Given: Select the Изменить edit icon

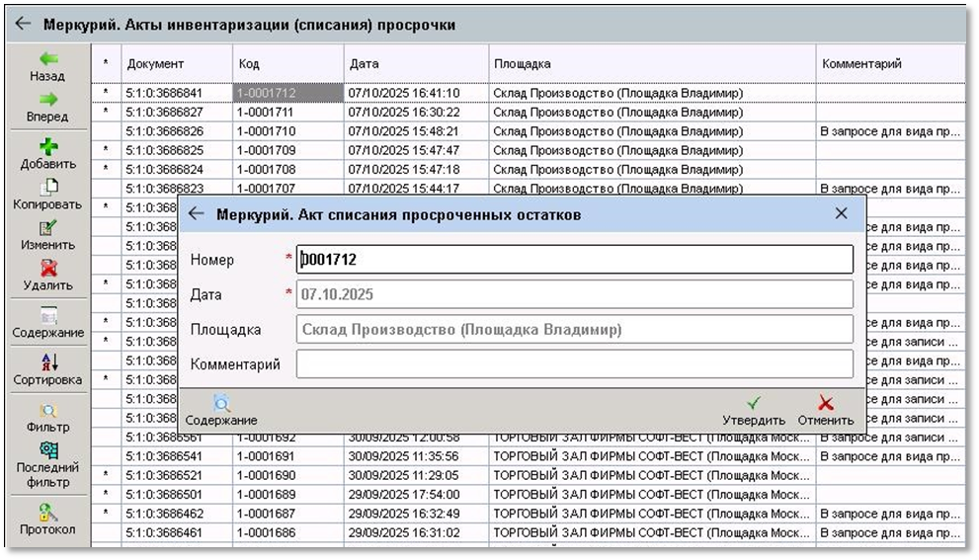Looking at the screenshot, I should coord(47,227).
